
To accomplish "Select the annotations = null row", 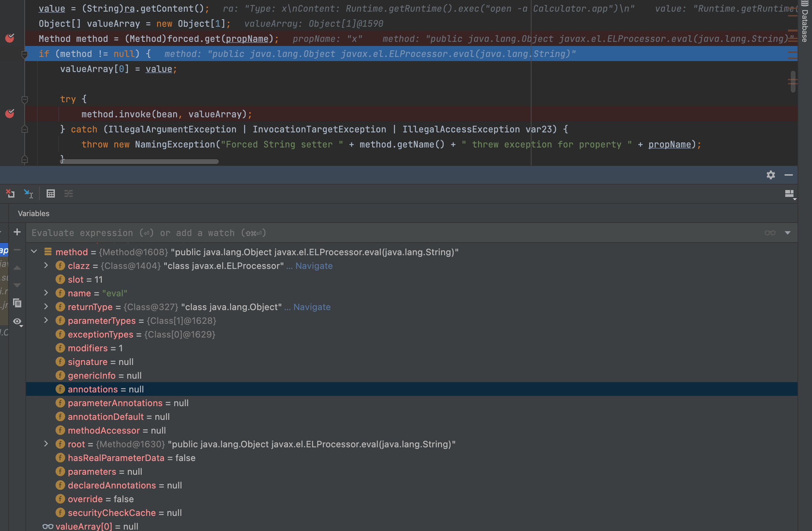I will (411, 389).
